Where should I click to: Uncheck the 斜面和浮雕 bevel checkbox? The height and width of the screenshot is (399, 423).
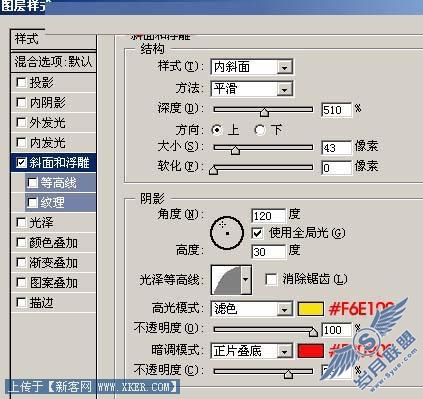21,163
